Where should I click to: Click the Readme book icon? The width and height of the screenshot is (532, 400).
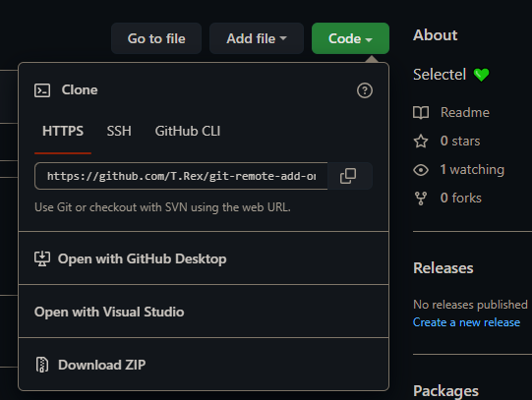[421, 113]
